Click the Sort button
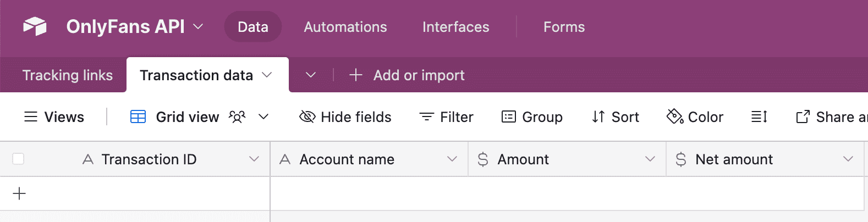 (x=616, y=117)
